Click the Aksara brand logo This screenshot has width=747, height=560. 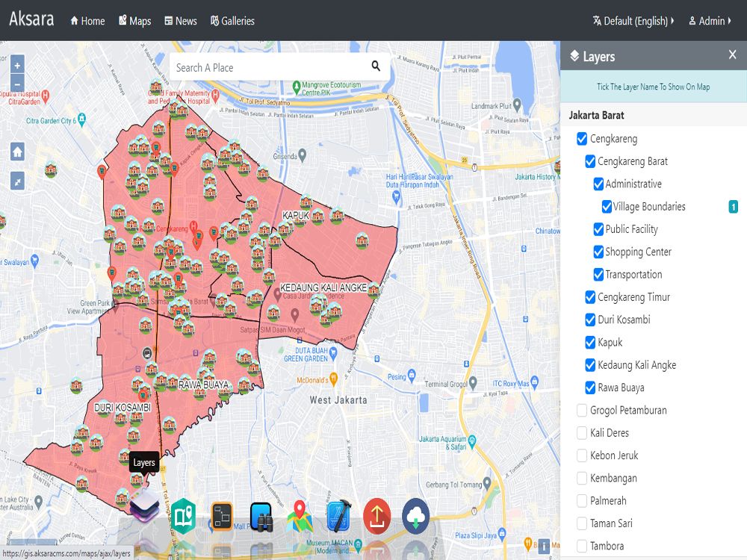coord(31,19)
